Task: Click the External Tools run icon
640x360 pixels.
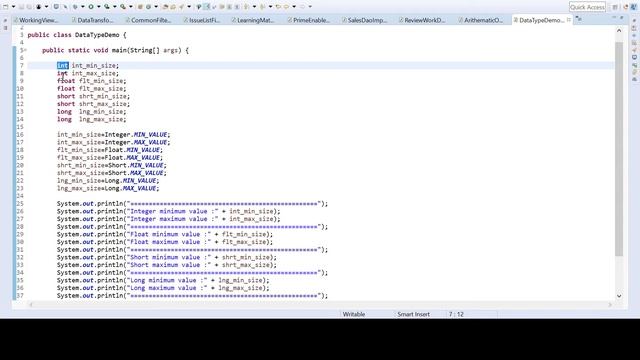Action: pos(122,7)
